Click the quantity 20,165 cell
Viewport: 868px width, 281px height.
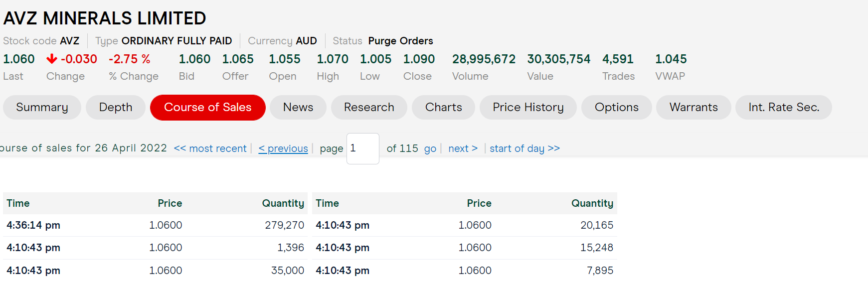click(x=597, y=225)
